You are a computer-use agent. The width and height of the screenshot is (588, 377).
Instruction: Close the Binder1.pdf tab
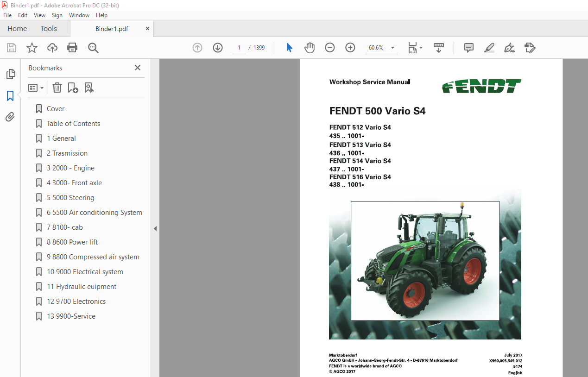coord(148,28)
